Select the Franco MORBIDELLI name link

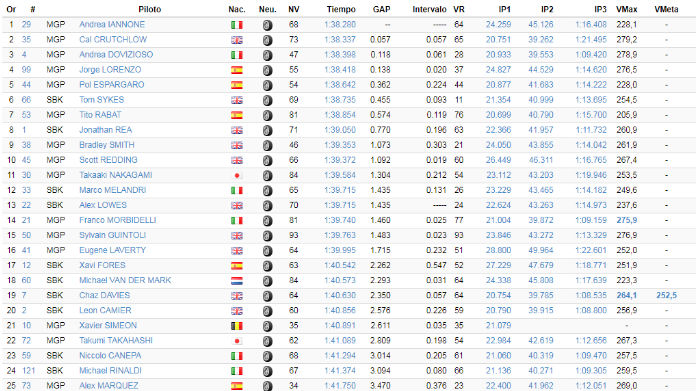click(118, 220)
